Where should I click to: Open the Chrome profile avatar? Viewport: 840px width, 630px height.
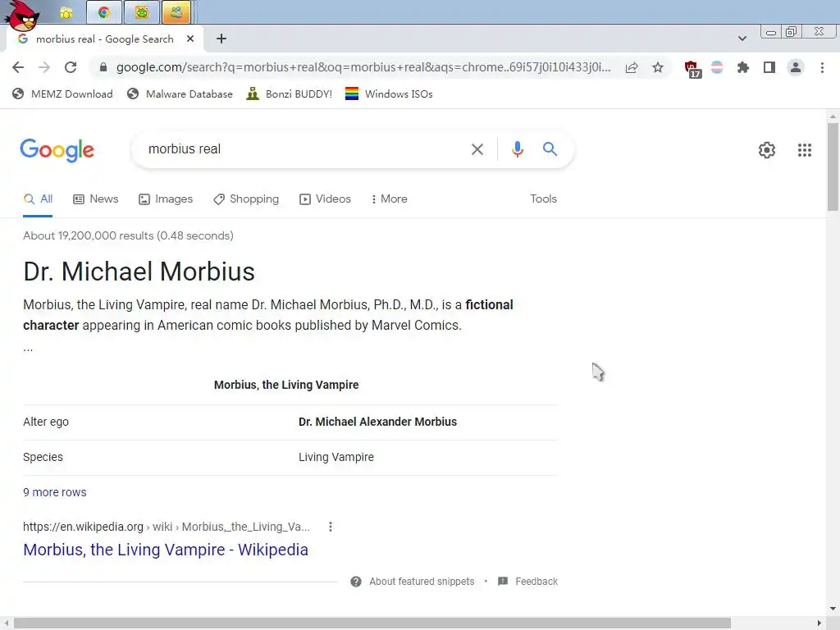[796, 67]
